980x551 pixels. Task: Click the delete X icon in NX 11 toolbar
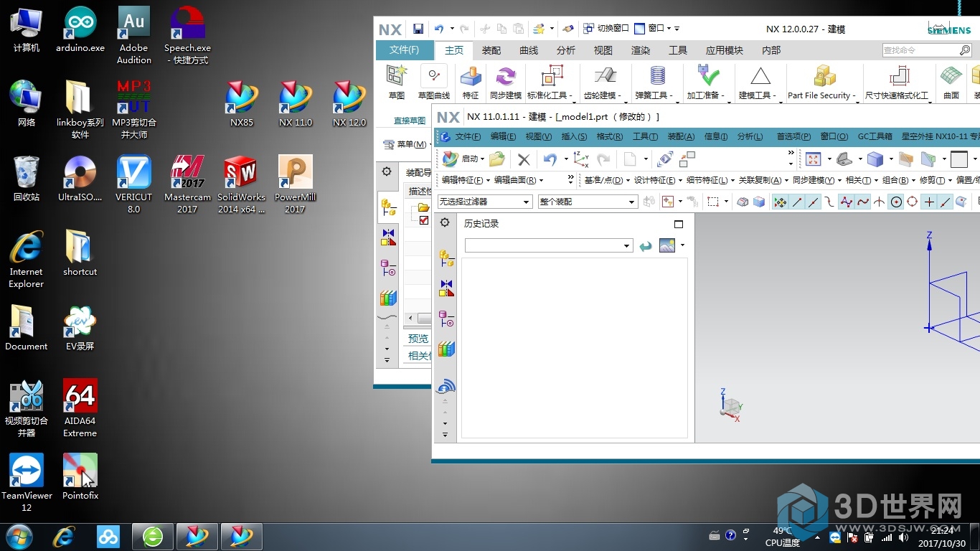524,159
